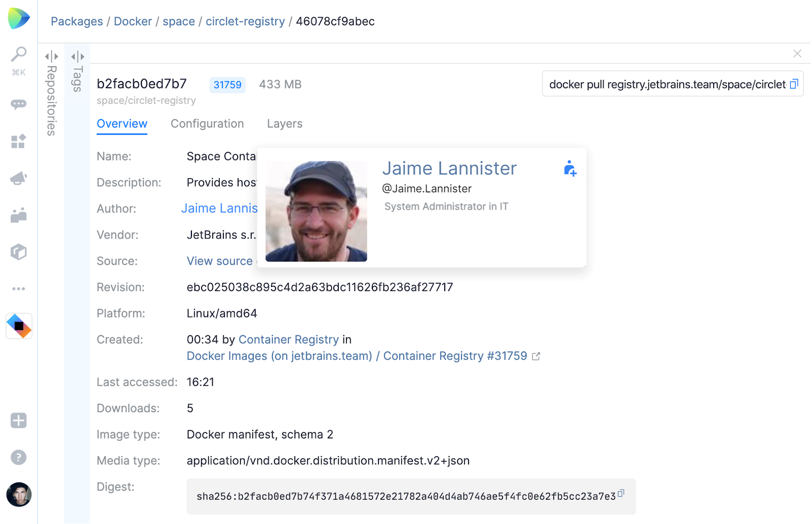Viewport: 812px width, 524px height.
Task: Click the 16:21 last accessed value
Action: [x=201, y=382]
